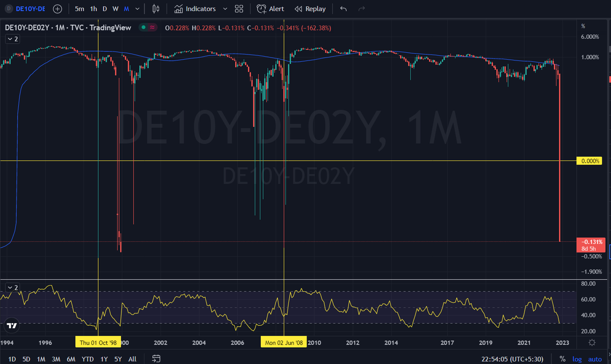Set the date range to YTD
611x364 pixels.
pyautogui.click(x=88, y=359)
